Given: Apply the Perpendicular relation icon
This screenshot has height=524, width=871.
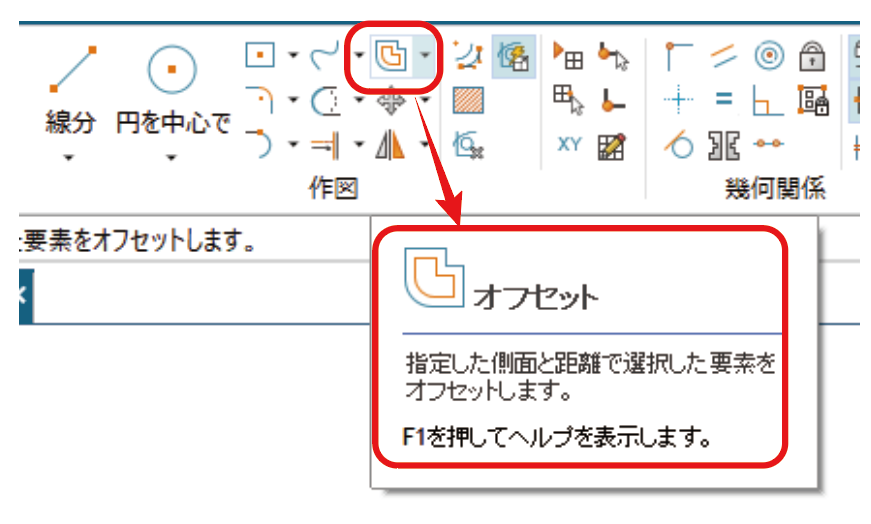Looking at the screenshot, I should (x=768, y=101).
